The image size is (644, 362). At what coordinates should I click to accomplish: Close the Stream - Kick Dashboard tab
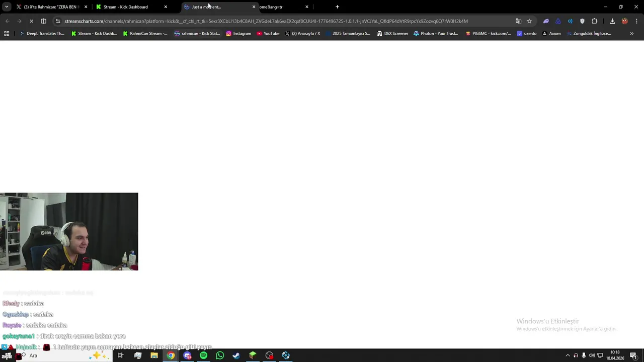tap(166, 7)
